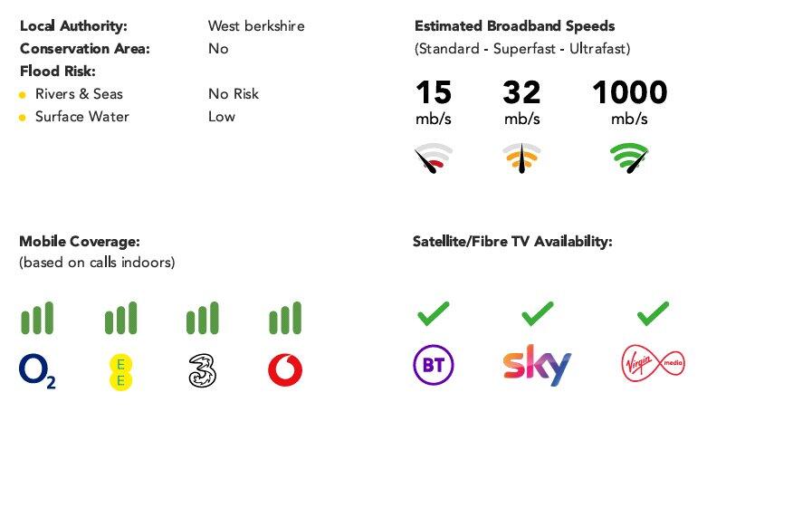Click the Estimated Broadband Speeds heading
Image resolution: width=812 pixels, height=517 pixels.
(x=514, y=26)
